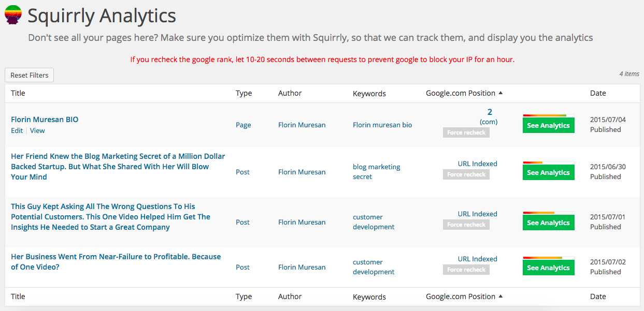
Task: Force recheck for Florin Muresan BIO row
Action: coord(466,132)
